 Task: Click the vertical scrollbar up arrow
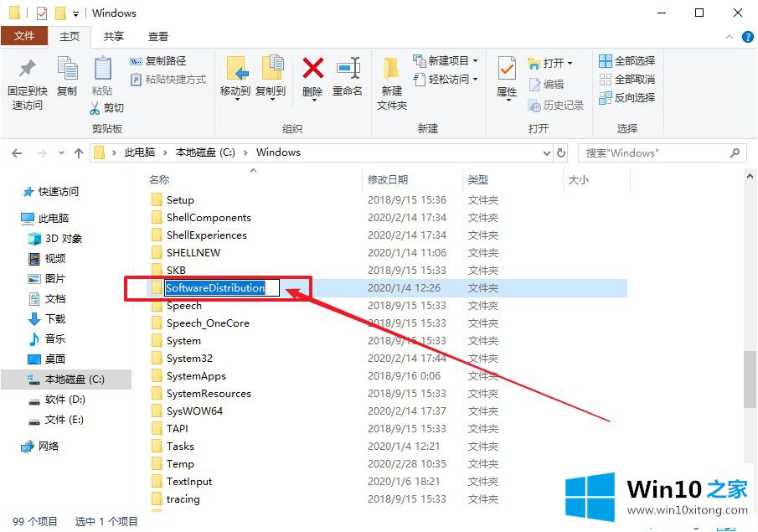[x=750, y=177]
